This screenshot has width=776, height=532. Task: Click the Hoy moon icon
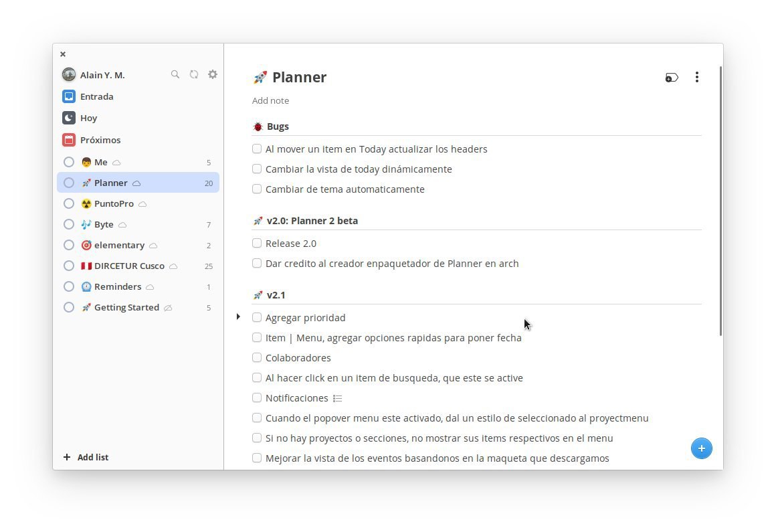(69, 118)
